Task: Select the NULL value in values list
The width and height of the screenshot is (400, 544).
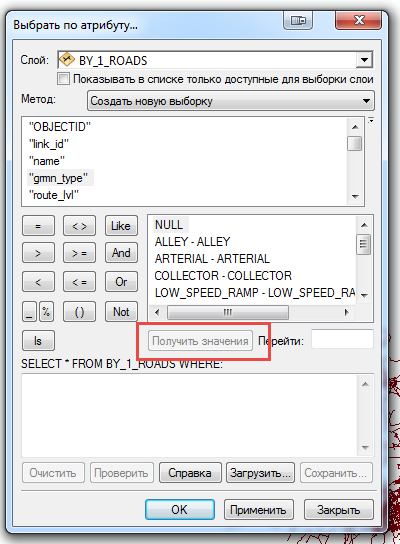Action: click(x=169, y=224)
